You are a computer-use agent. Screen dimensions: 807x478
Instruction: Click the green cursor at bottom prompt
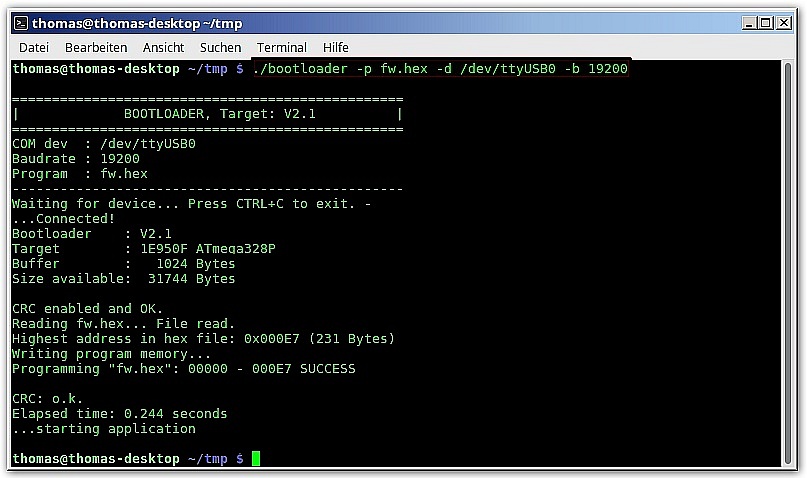(256, 458)
